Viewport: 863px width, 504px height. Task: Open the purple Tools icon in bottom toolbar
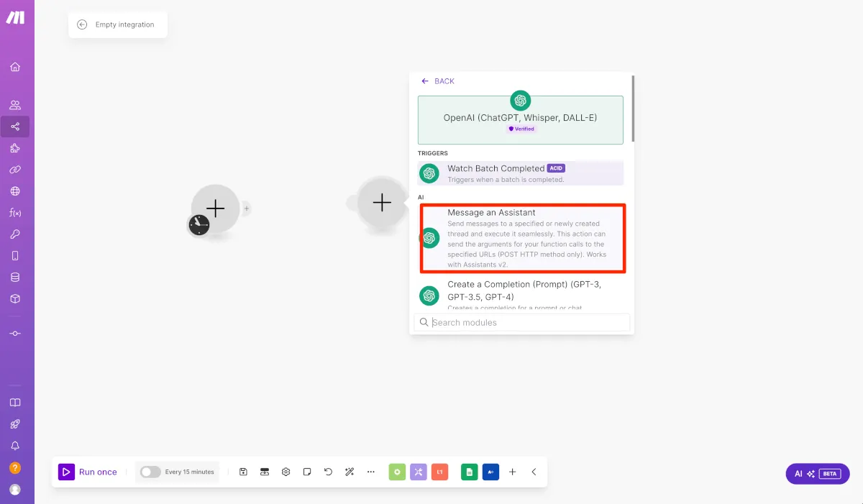pyautogui.click(x=419, y=472)
